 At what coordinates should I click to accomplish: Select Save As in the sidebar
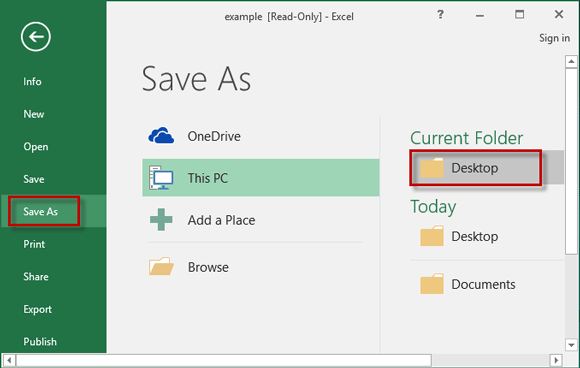point(40,212)
